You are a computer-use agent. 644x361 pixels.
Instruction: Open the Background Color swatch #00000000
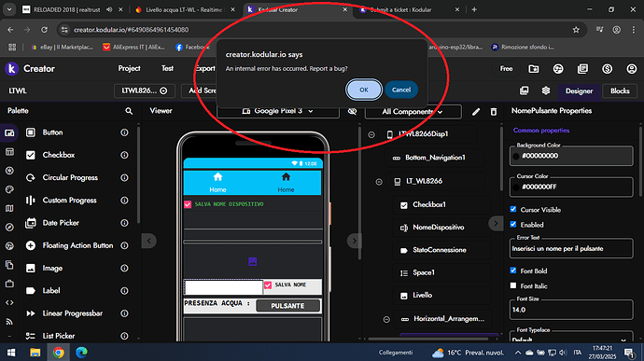pyautogui.click(x=516, y=156)
